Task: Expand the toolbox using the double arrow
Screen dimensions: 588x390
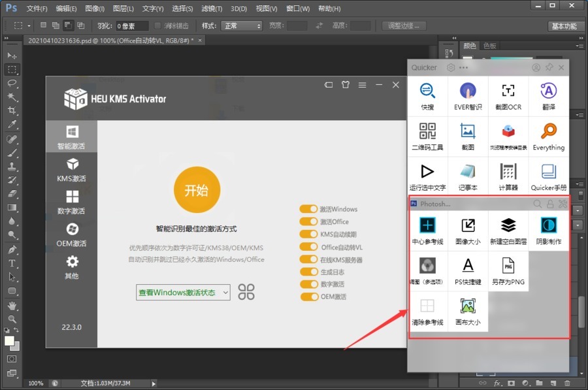Action: click(x=6, y=39)
